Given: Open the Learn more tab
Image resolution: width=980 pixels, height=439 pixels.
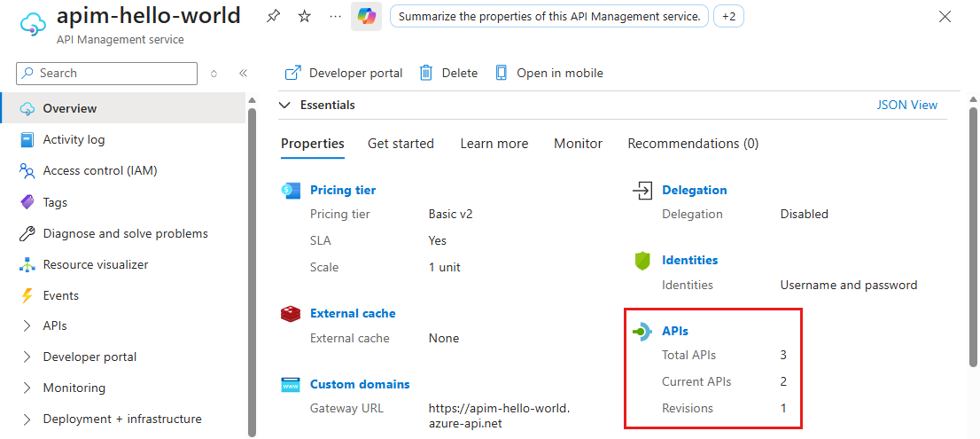Looking at the screenshot, I should pos(494,144).
